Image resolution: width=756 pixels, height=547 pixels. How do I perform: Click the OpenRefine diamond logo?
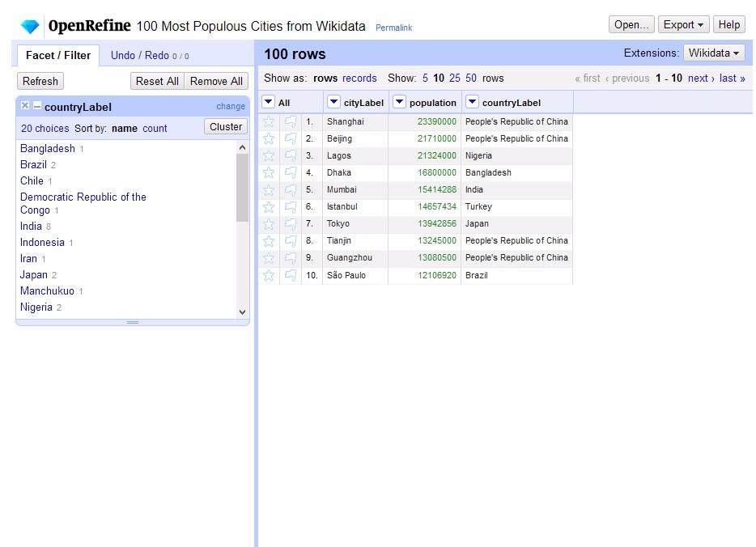tap(30, 26)
